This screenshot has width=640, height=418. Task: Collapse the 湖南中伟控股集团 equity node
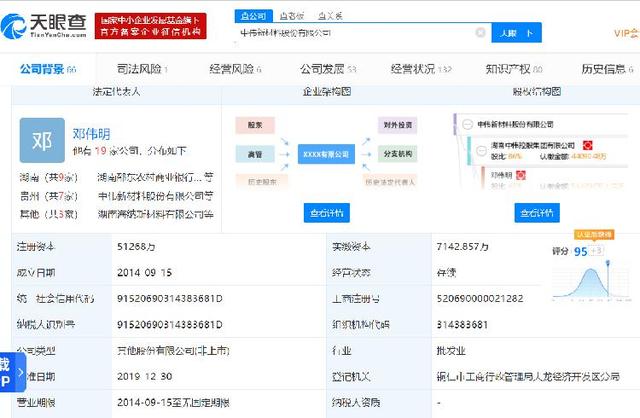click(482, 151)
